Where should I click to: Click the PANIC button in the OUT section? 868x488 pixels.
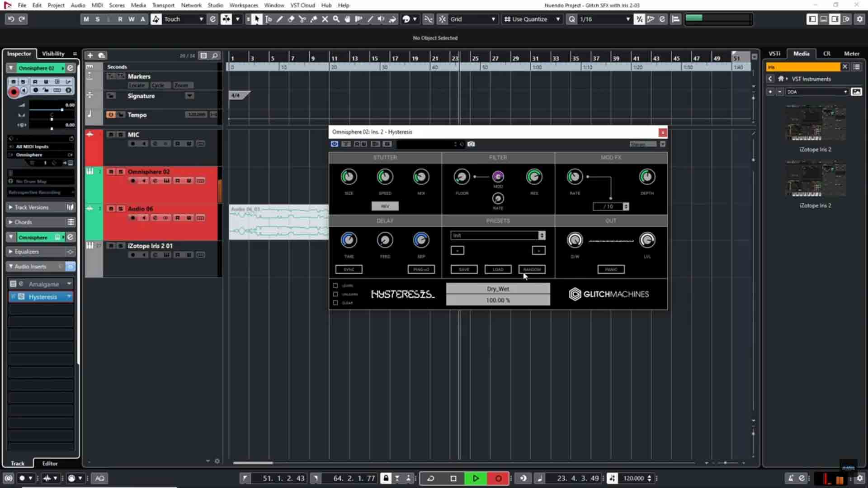(x=611, y=269)
